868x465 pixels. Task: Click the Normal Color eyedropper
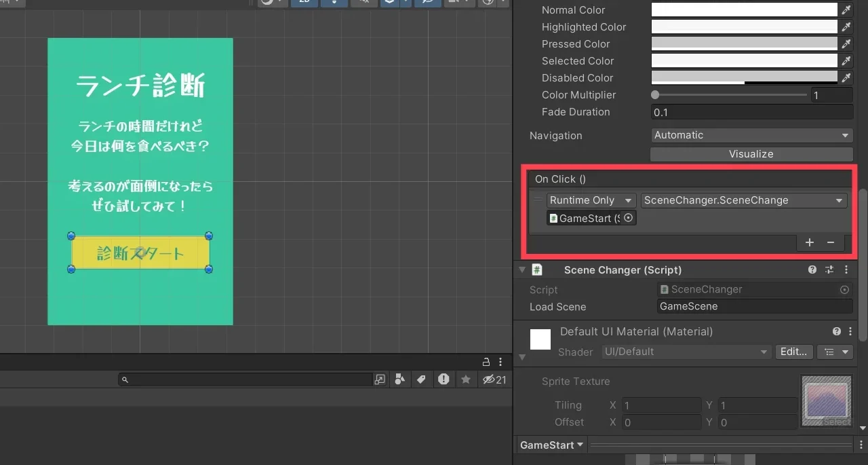[846, 10]
